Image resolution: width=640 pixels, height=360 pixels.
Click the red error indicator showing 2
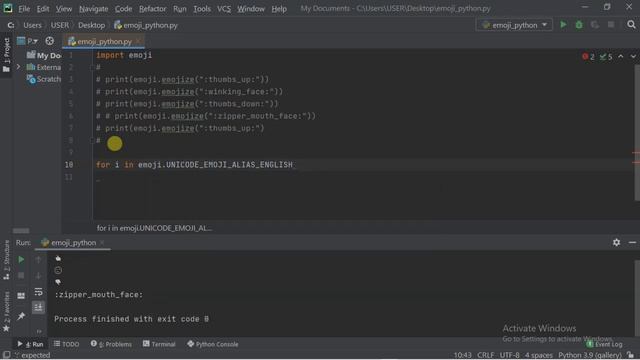[588, 57]
